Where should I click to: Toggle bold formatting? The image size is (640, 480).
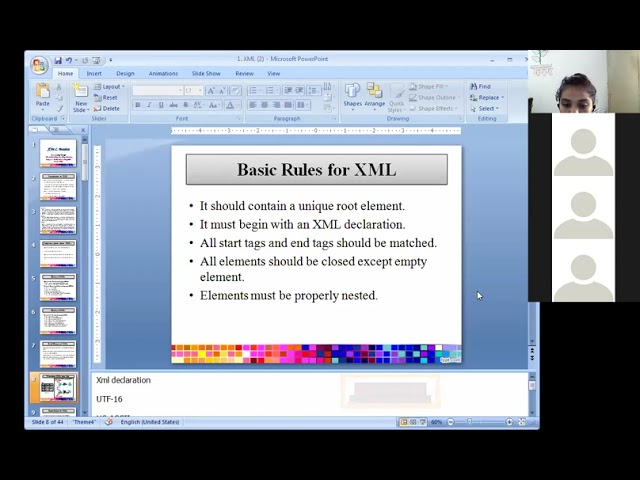coord(138,105)
